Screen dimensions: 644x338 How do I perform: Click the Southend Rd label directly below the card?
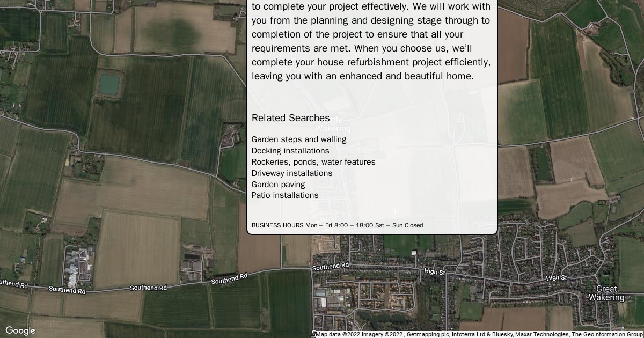click(x=331, y=266)
